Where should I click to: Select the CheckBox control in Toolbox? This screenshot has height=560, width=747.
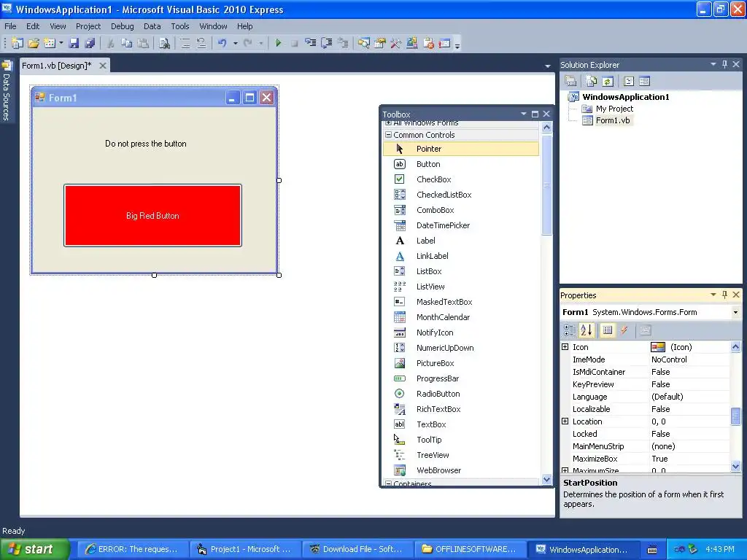click(x=461, y=179)
